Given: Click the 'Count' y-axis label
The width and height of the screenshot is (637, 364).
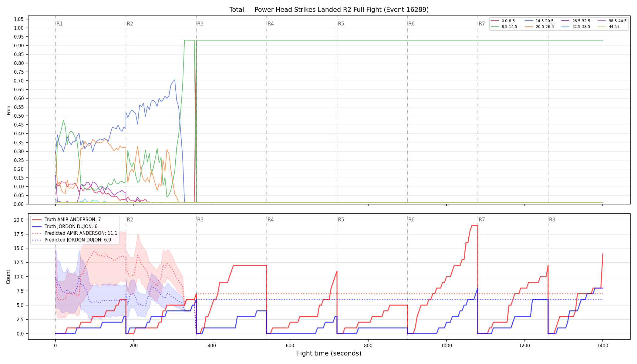Looking at the screenshot, I should tap(8, 277).
